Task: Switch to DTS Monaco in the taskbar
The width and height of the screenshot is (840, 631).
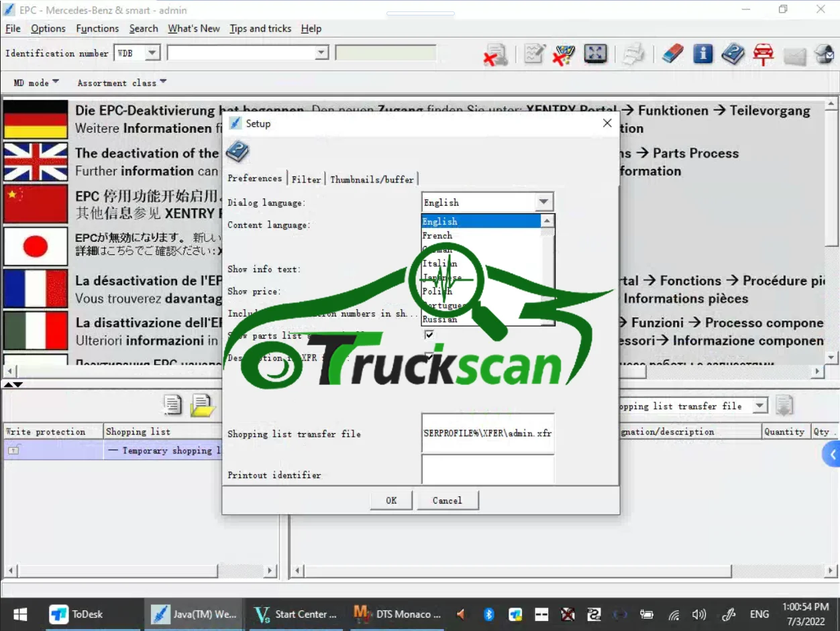Action: click(399, 614)
